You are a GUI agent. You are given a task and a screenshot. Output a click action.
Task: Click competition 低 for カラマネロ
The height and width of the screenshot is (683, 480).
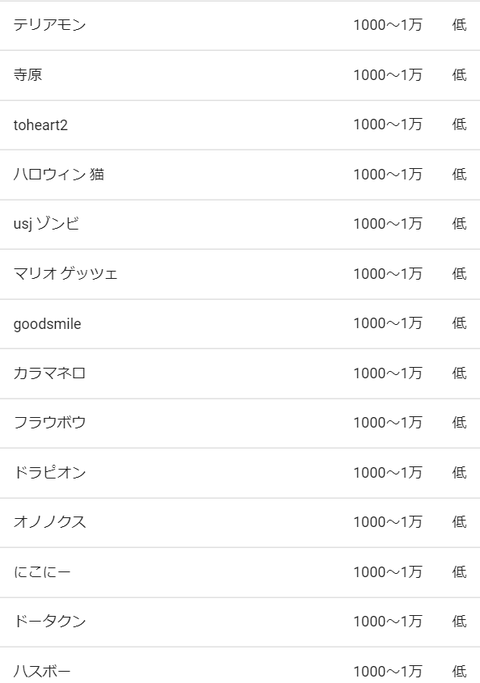(x=459, y=373)
